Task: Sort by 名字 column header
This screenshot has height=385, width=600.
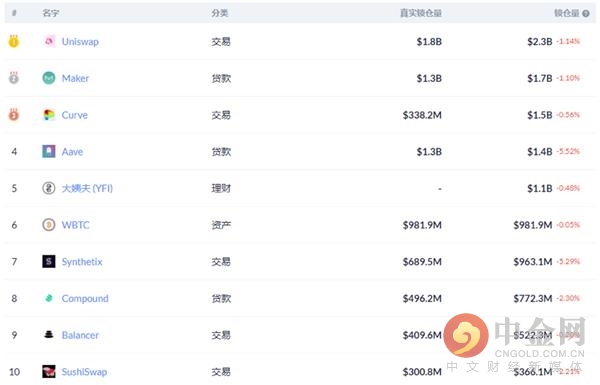Action: coord(51,13)
